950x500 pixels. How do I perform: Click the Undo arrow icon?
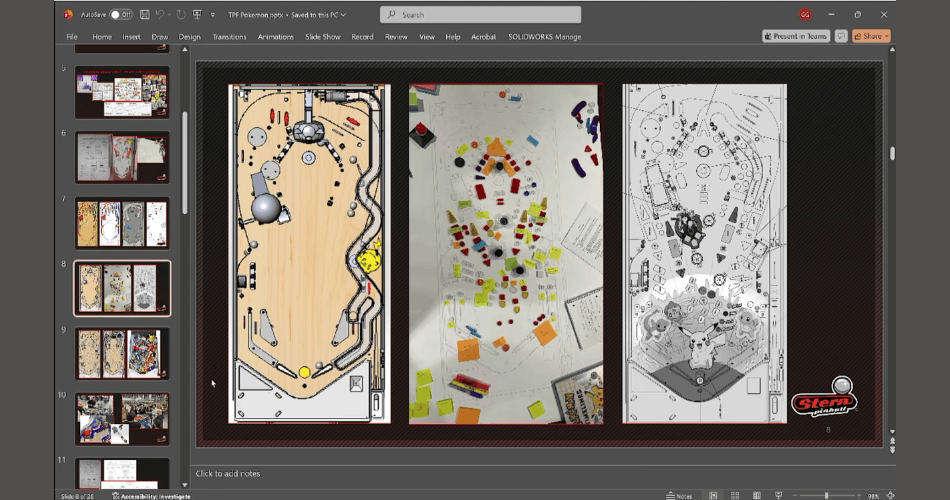coord(160,15)
